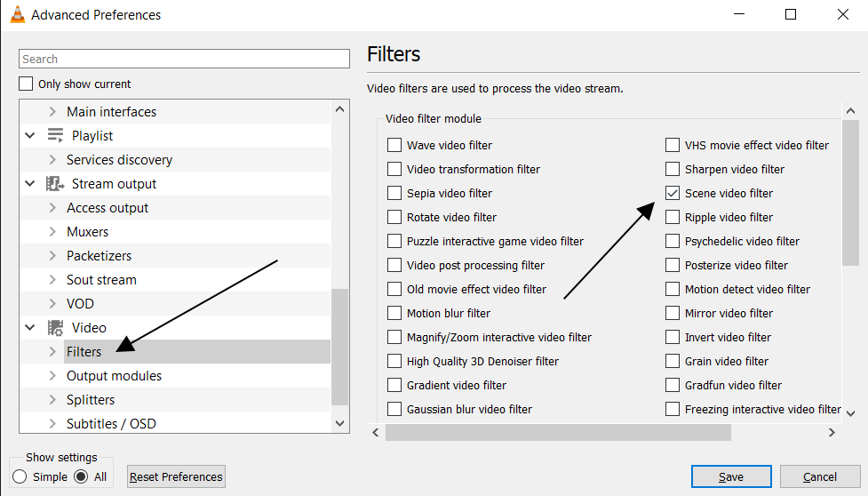
Task: Click the Stream output icon in tree
Action: pos(56,184)
